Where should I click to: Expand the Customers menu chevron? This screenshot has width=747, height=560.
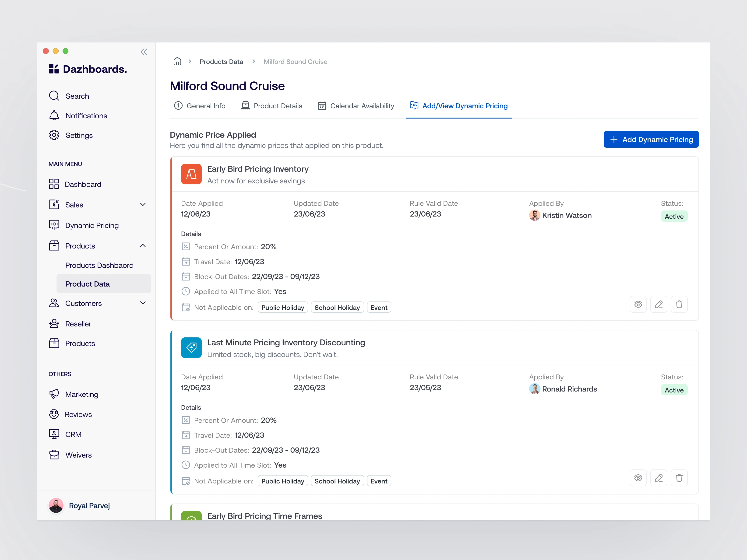143,303
